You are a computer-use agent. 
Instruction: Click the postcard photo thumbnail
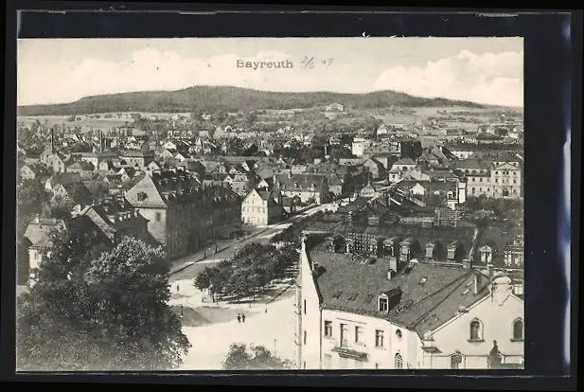[270, 204]
